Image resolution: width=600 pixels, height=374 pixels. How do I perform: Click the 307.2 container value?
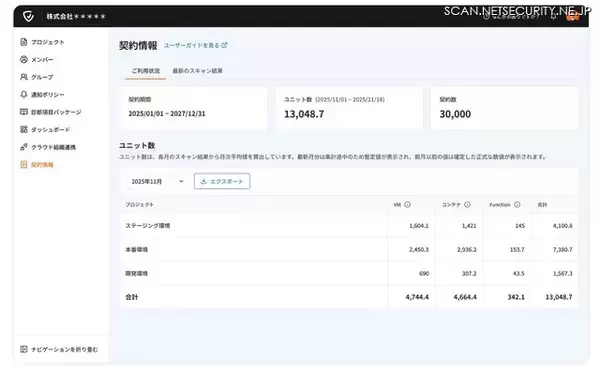[469, 273]
